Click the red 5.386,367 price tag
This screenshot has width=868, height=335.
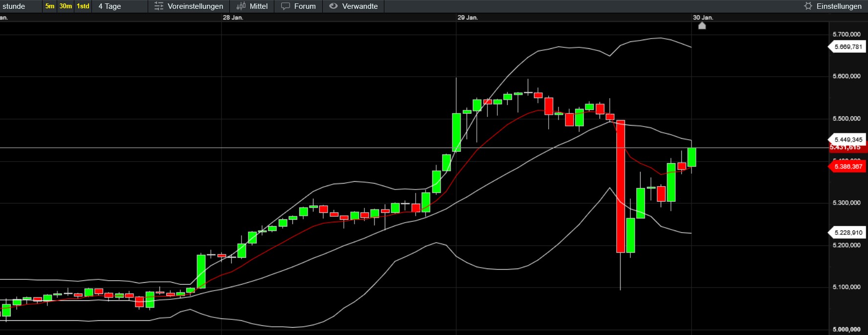pos(847,167)
